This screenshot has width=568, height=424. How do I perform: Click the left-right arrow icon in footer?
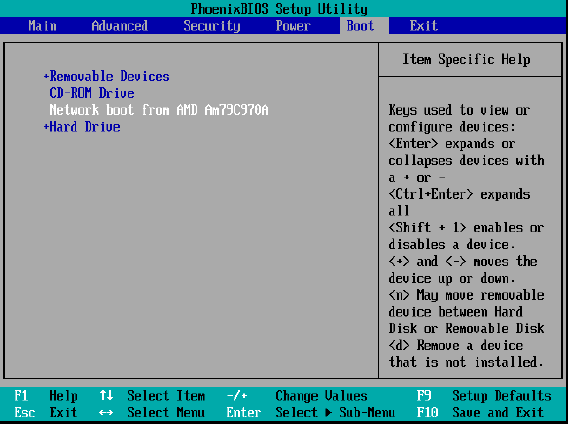pyautogui.click(x=106, y=412)
